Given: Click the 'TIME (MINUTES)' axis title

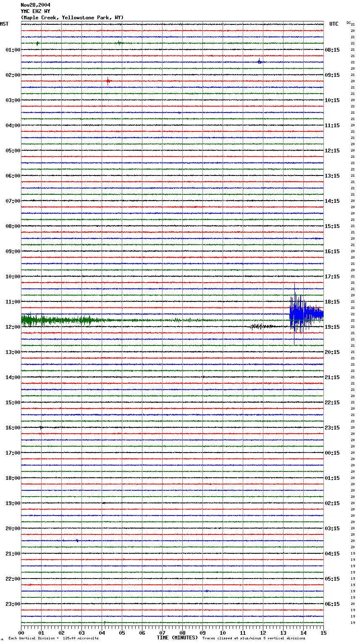Looking at the screenshot, I should pyautogui.click(x=177, y=638).
